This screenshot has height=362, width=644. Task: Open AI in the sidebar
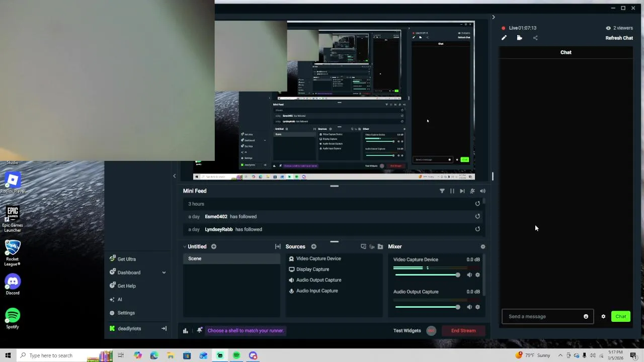point(119,299)
